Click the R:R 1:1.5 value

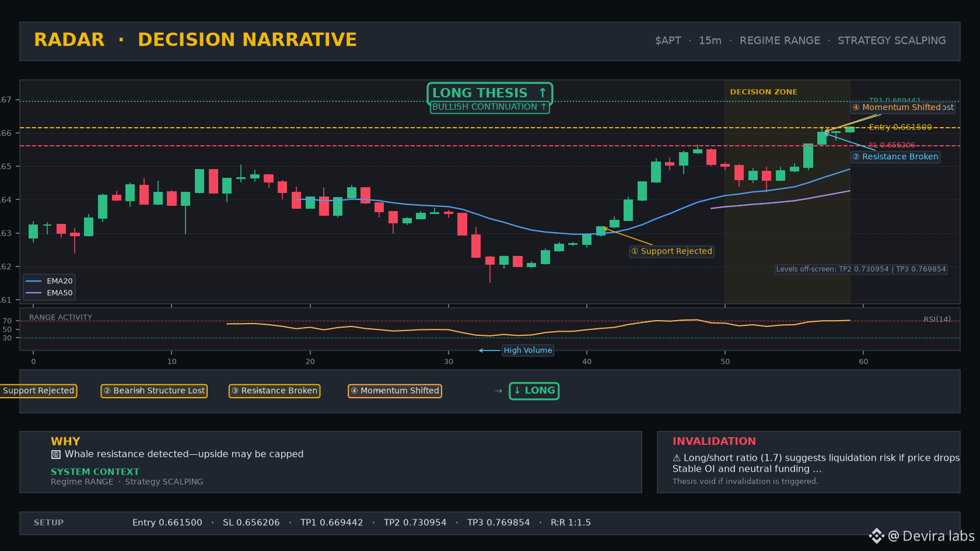pyautogui.click(x=570, y=523)
